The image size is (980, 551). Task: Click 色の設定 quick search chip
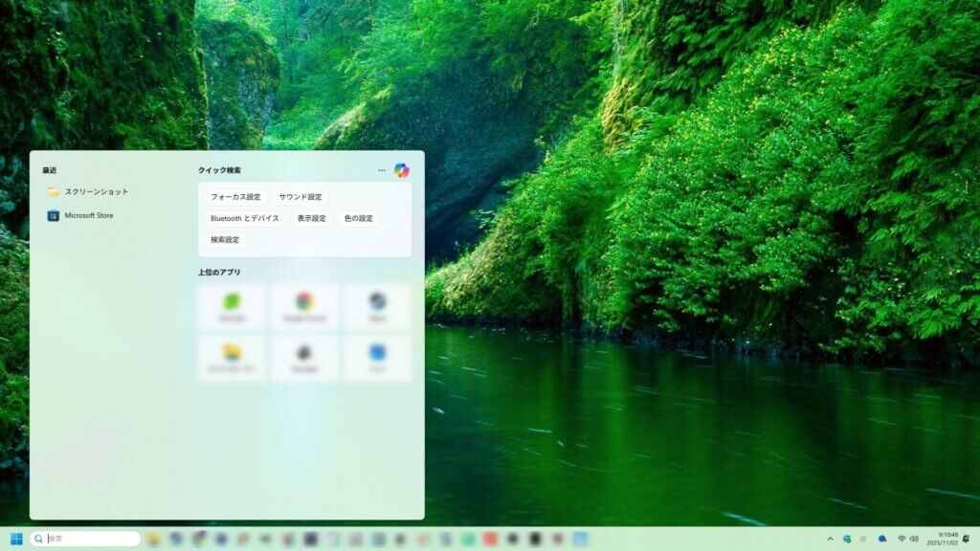358,218
